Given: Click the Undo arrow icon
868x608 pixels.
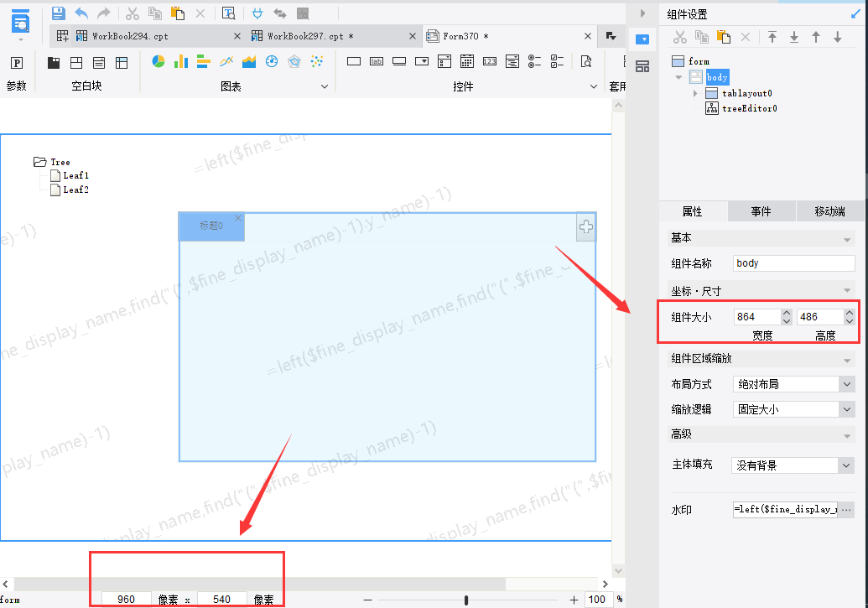Looking at the screenshot, I should (81, 13).
